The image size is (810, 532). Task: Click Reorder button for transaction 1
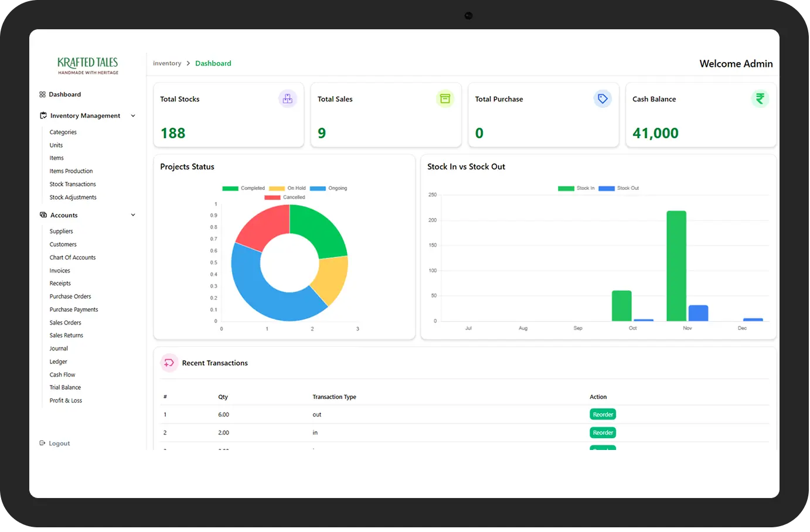603,414
